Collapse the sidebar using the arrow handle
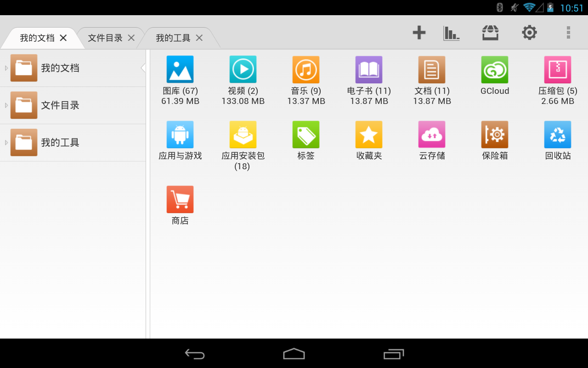The height and width of the screenshot is (368, 588). pos(143,68)
